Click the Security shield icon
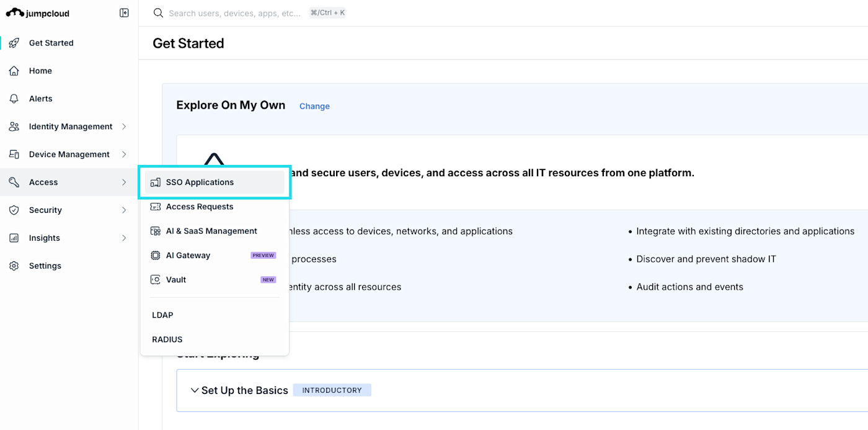Viewport: 868px width, 430px height. pyautogui.click(x=14, y=210)
